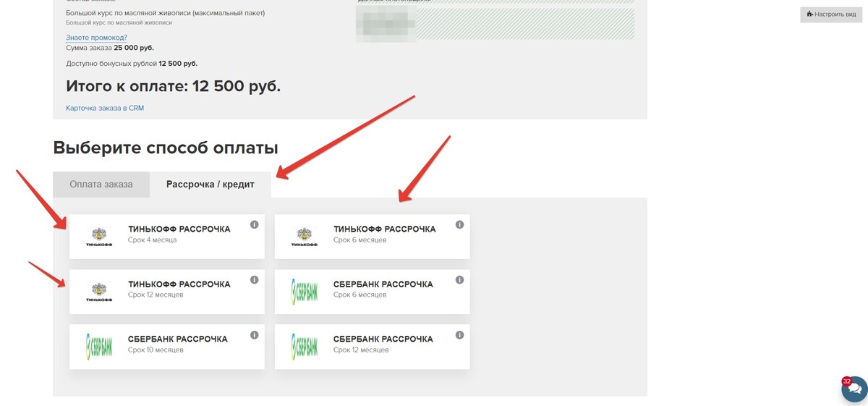Choose Тинькофф Рассрочка Срок 12 месяцев
Image resolution: width=868 pixels, height=406 pixels.
click(167, 292)
